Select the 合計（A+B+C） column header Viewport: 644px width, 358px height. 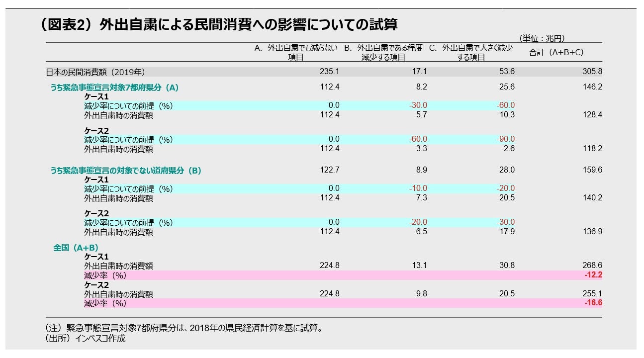point(556,52)
